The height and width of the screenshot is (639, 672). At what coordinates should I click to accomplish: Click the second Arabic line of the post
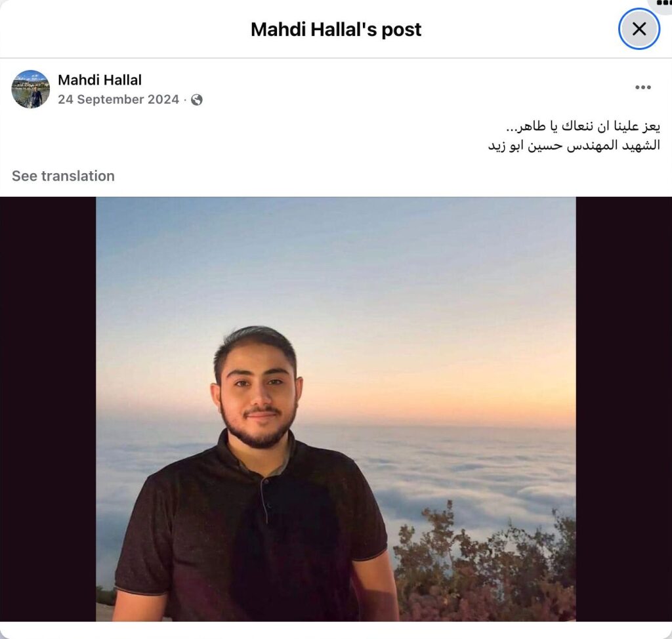point(574,146)
